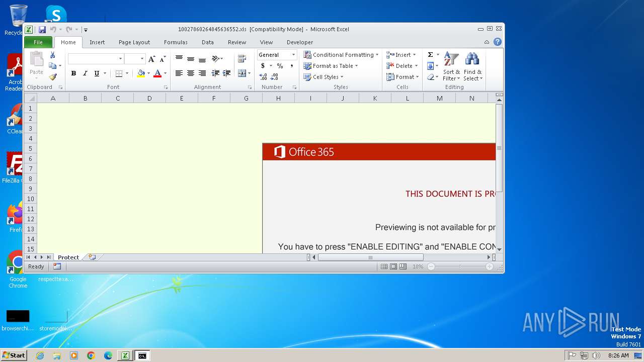Viewport: 644px width, 362px height.
Task: Open Find & Select menu
Action: [473, 66]
